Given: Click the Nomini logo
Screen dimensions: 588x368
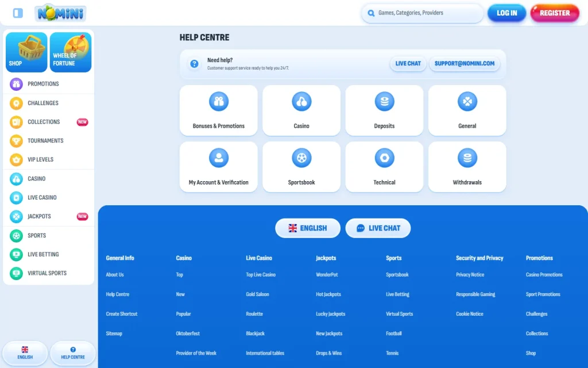Looking at the screenshot, I should (60, 13).
